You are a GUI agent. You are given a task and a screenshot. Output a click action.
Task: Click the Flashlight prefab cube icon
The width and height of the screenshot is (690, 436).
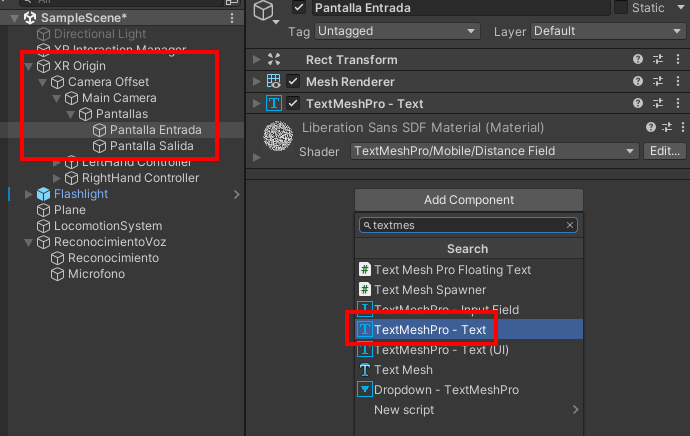pos(44,194)
